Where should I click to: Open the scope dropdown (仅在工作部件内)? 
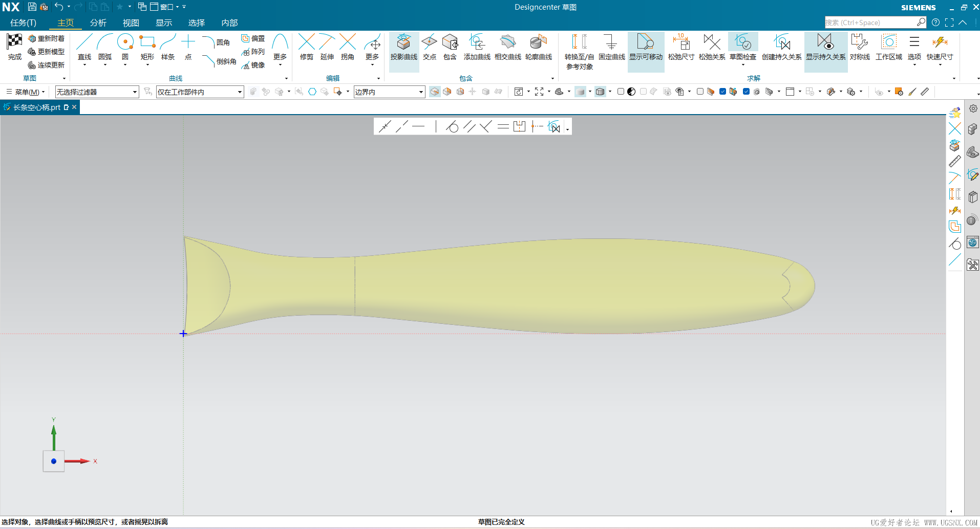click(200, 92)
